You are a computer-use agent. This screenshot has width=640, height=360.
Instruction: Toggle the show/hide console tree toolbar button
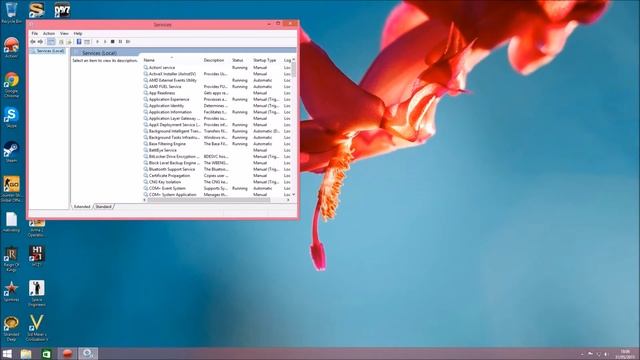tap(51, 42)
